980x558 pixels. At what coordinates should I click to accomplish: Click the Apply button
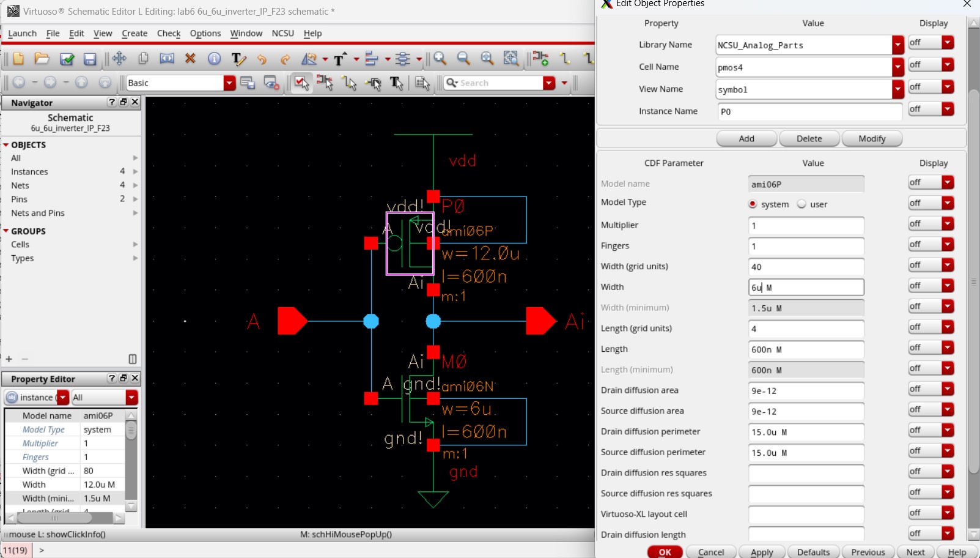[x=762, y=552]
